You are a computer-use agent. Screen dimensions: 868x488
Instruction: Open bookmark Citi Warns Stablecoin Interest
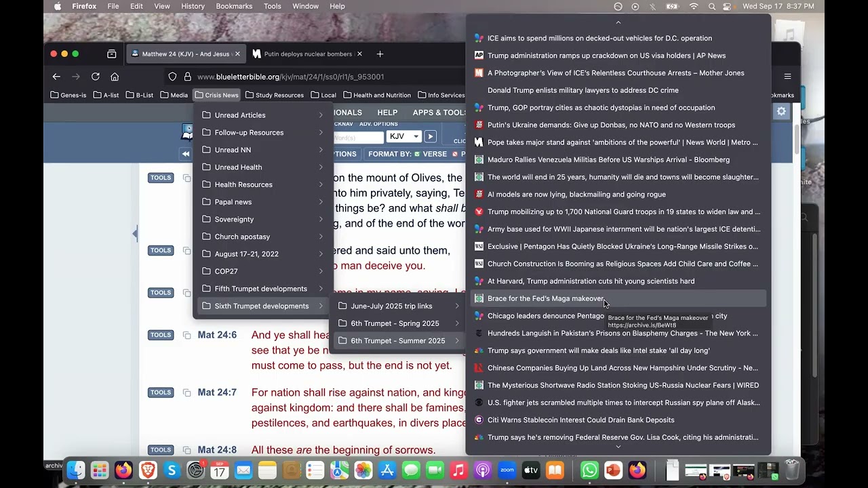point(618,420)
